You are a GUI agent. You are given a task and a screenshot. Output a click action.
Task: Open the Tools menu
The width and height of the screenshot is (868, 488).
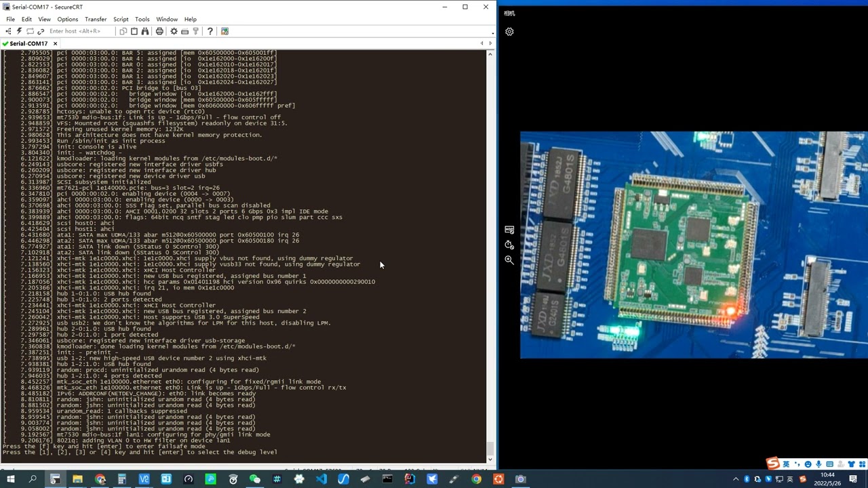(142, 19)
